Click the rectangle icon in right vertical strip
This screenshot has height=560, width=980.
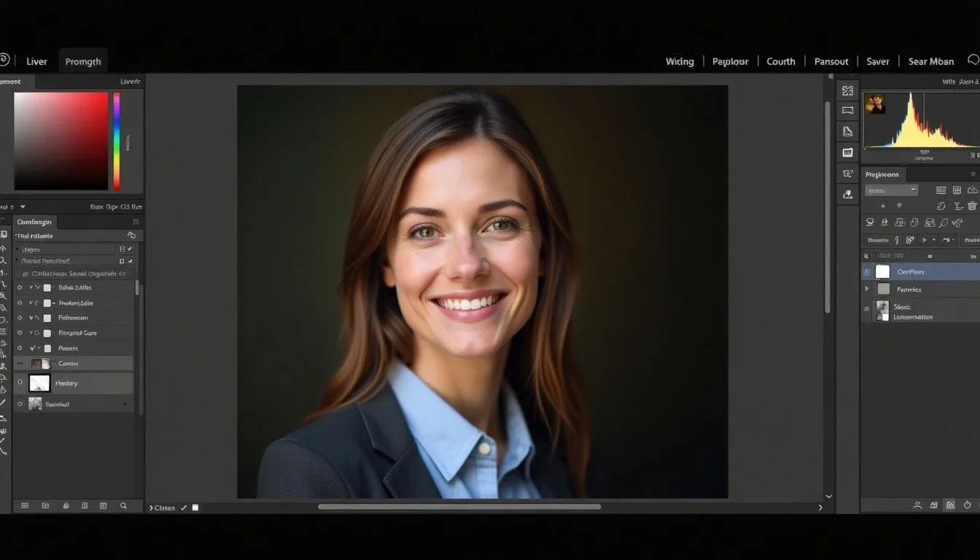click(x=847, y=111)
